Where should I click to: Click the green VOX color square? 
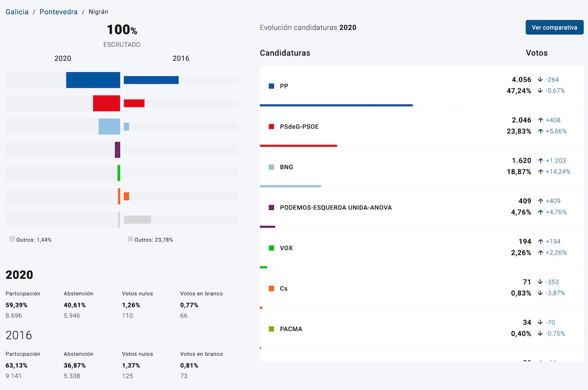click(271, 248)
